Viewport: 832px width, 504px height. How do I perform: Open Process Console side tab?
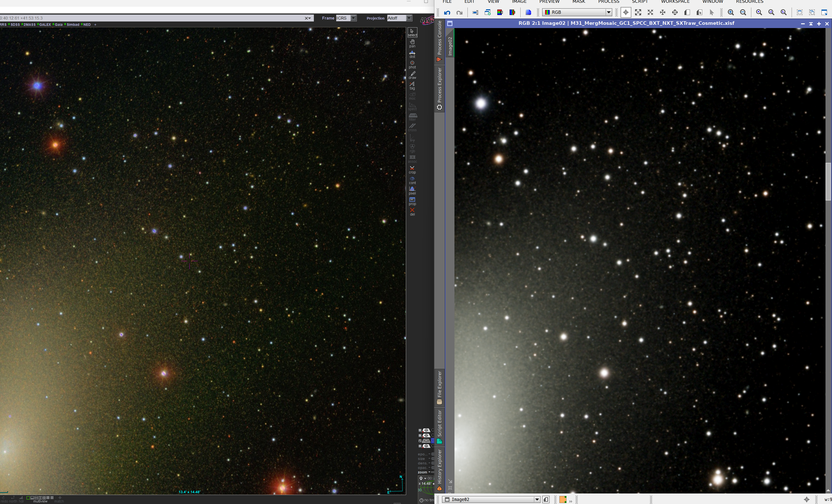pos(439,41)
